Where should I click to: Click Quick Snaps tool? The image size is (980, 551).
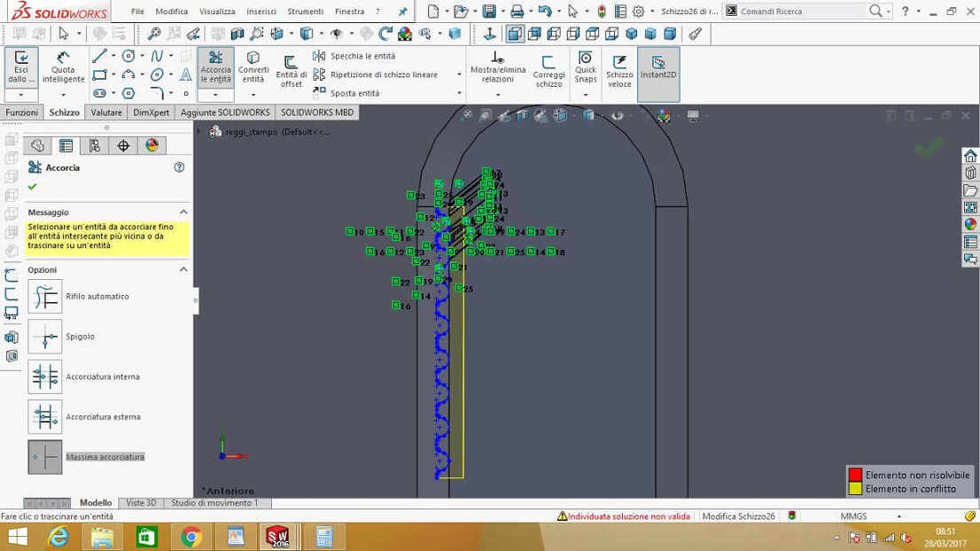[586, 67]
